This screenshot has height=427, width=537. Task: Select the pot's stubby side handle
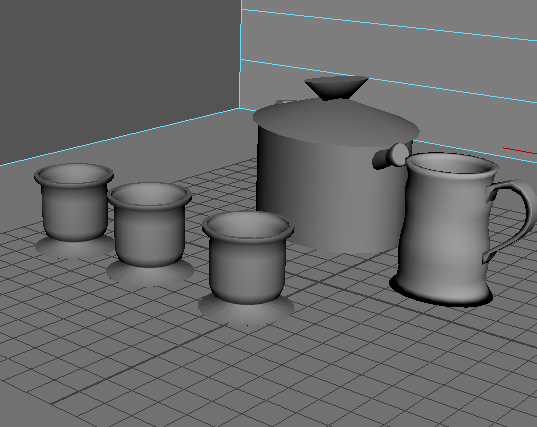pos(391,156)
